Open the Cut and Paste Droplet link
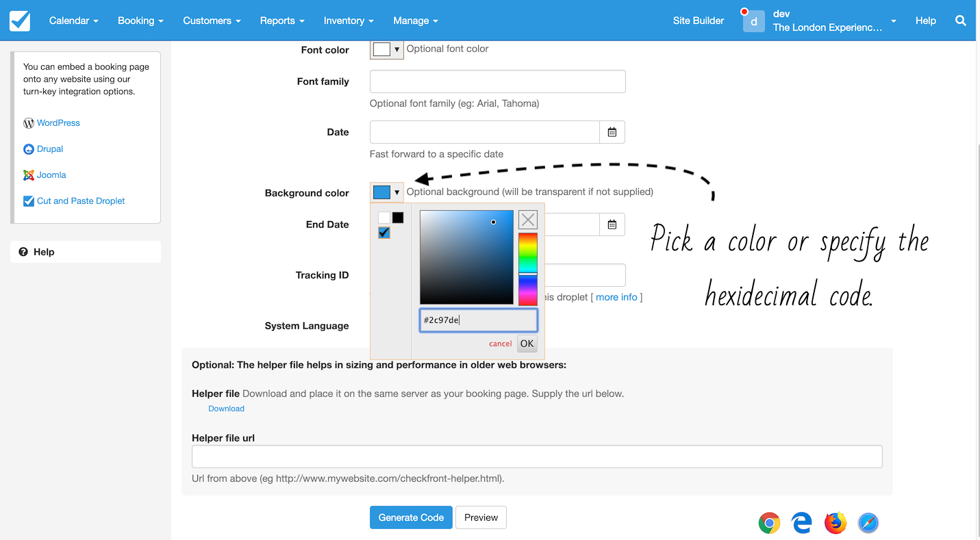 tap(81, 201)
